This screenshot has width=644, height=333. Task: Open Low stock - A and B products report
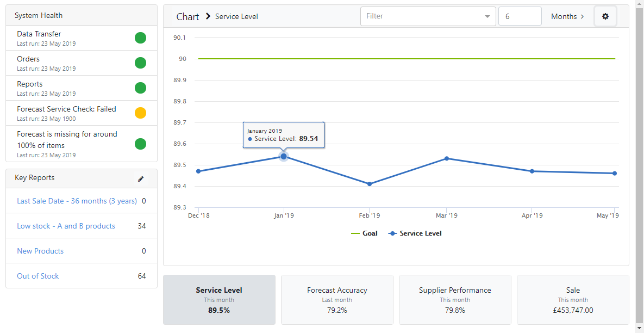66,226
